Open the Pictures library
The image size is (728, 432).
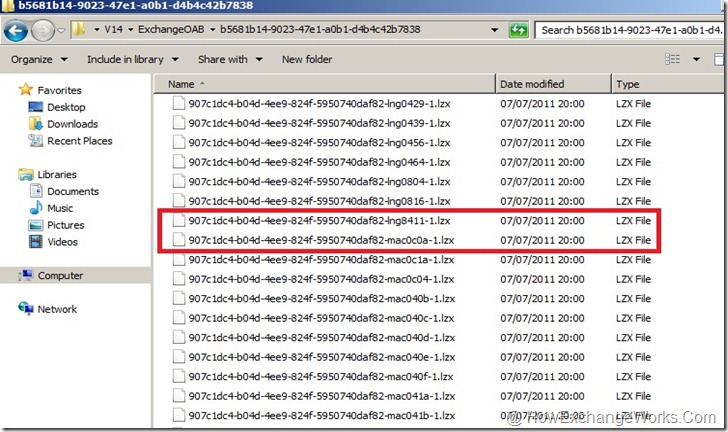click(x=65, y=225)
